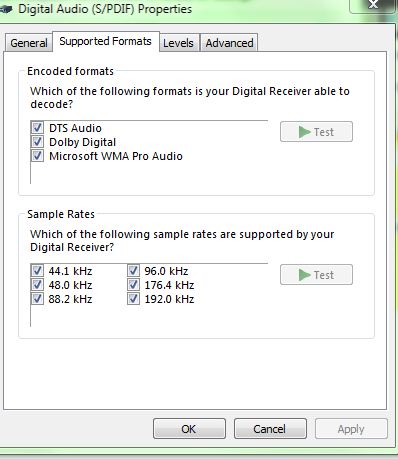Select the 96.0 kHz label text

tap(166, 271)
